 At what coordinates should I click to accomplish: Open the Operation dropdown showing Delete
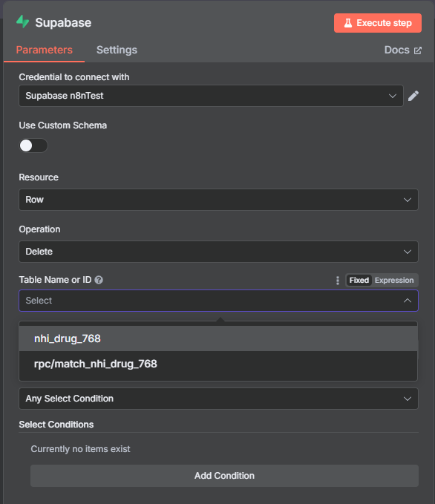pos(218,252)
